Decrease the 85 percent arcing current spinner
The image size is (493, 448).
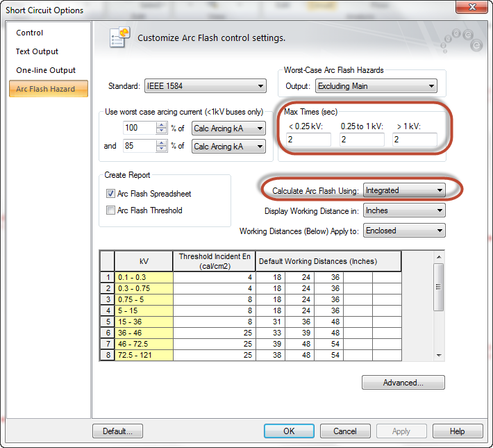[x=162, y=149]
